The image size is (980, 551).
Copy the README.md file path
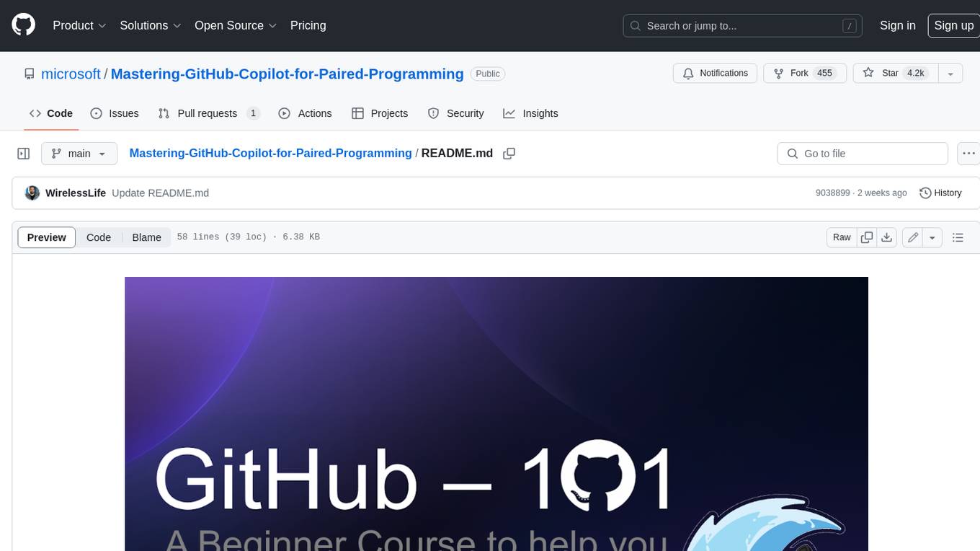point(509,154)
